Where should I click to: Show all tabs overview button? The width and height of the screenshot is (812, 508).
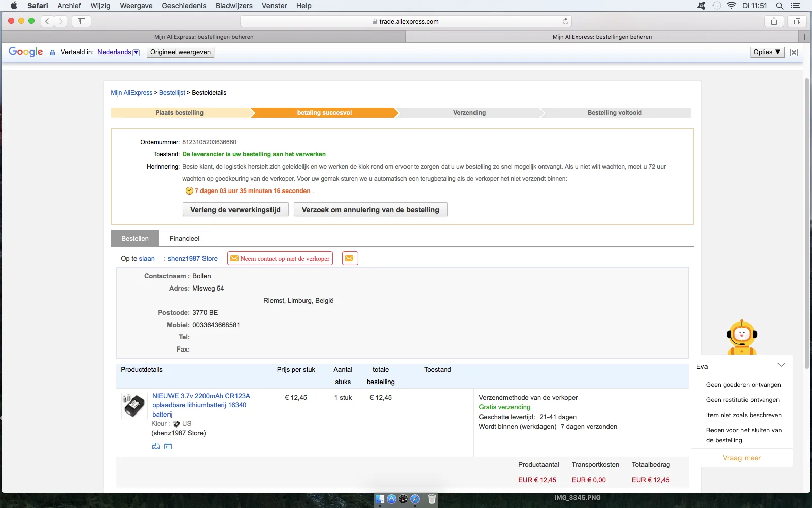(797, 21)
